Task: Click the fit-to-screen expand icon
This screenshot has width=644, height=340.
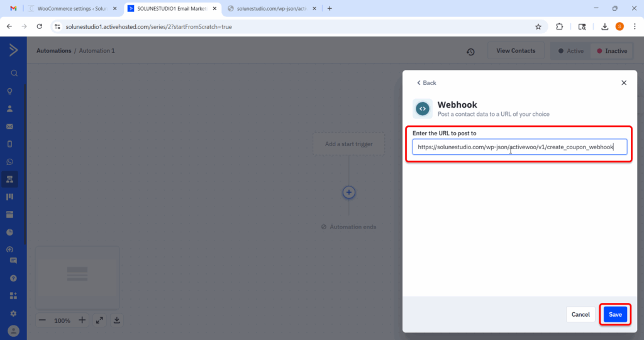Action: pyautogui.click(x=99, y=320)
